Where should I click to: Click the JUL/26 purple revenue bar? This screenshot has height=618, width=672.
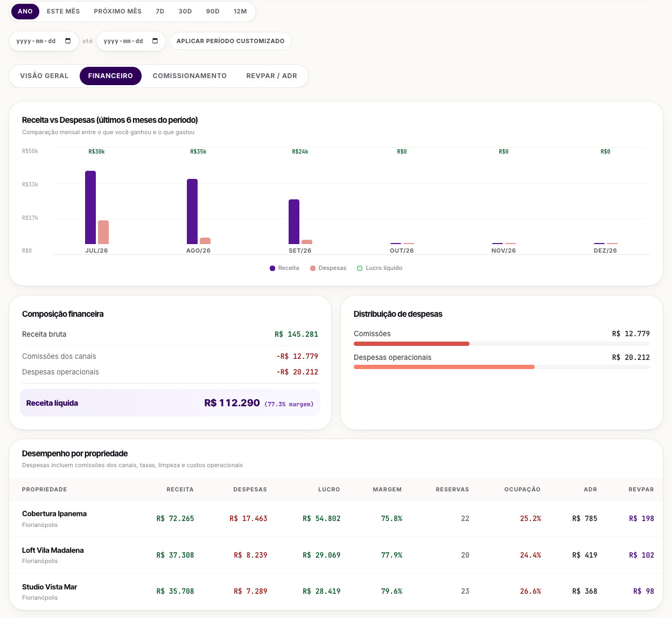90,207
